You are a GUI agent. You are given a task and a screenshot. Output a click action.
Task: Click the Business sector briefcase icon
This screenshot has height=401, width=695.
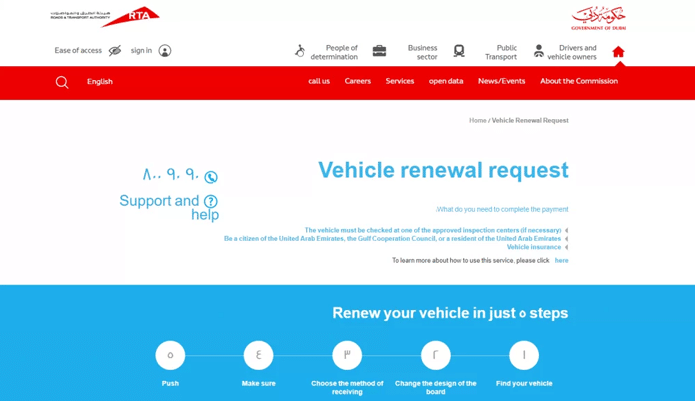coord(379,51)
